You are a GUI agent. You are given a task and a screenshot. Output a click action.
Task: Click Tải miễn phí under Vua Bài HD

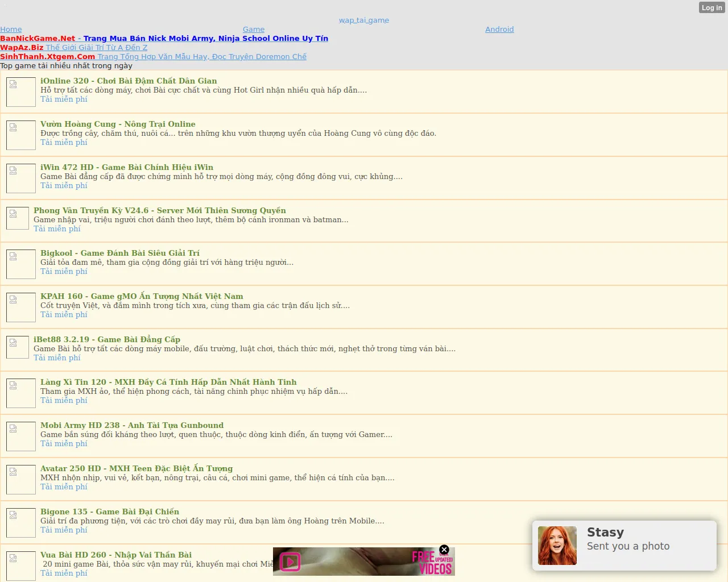coord(64,573)
